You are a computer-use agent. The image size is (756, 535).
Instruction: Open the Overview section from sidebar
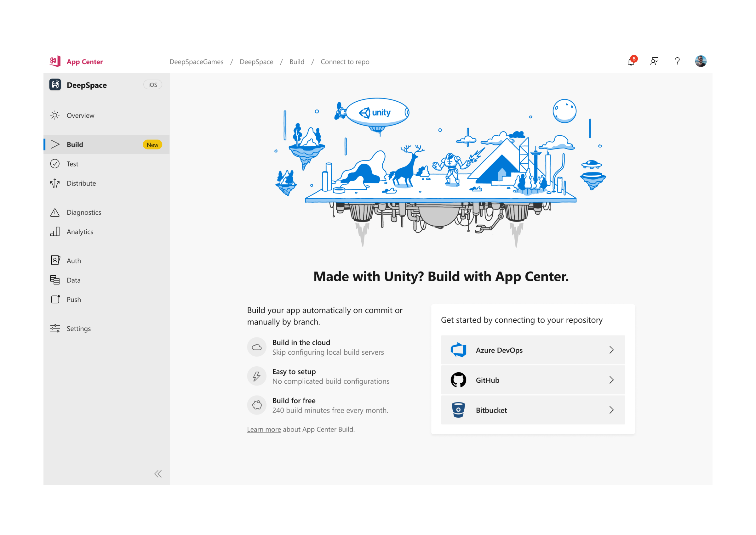[80, 115]
